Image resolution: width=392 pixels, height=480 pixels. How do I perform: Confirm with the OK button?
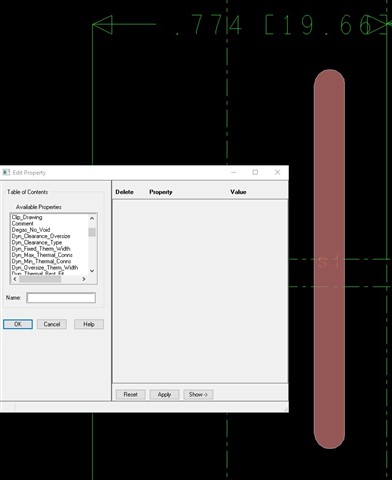[x=18, y=324]
